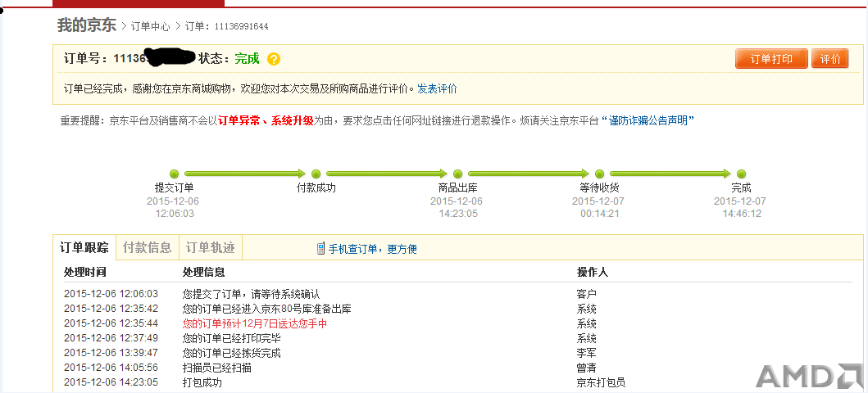Go to 我的京东 in breadcrumb
The width and height of the screenshot is (868, 393).
coord(86,25)
